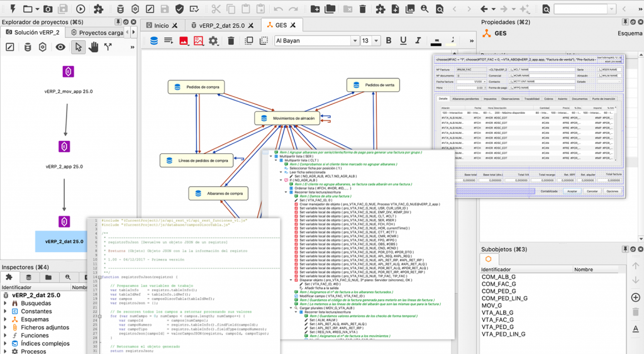Click the red image insert icon
The width and height of the screenshot is (644, 354).
[184, 41]
